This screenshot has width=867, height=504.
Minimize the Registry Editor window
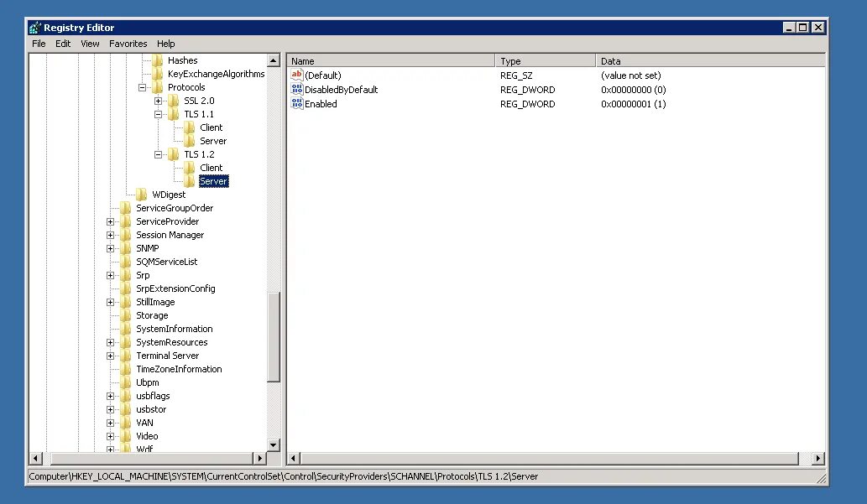point(790,28)
